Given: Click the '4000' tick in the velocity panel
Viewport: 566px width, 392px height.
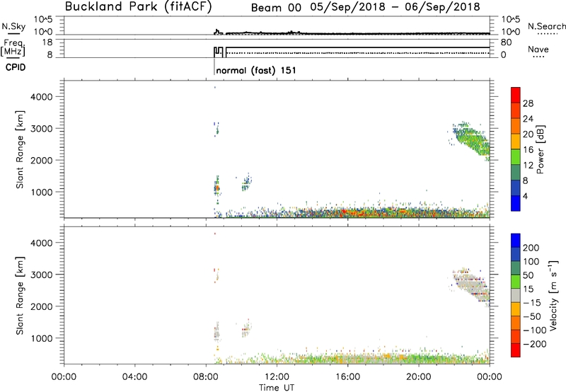Looking at the screenshot, I should 42,243.
